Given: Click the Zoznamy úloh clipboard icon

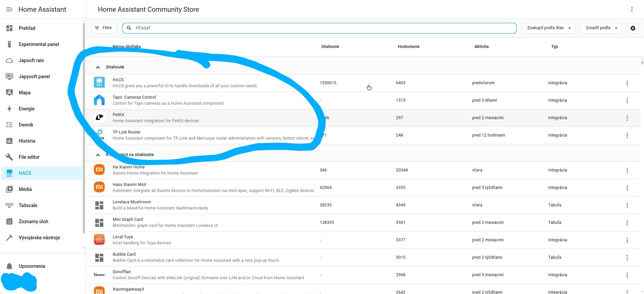Looking at the screenshot, I should 9,222.
